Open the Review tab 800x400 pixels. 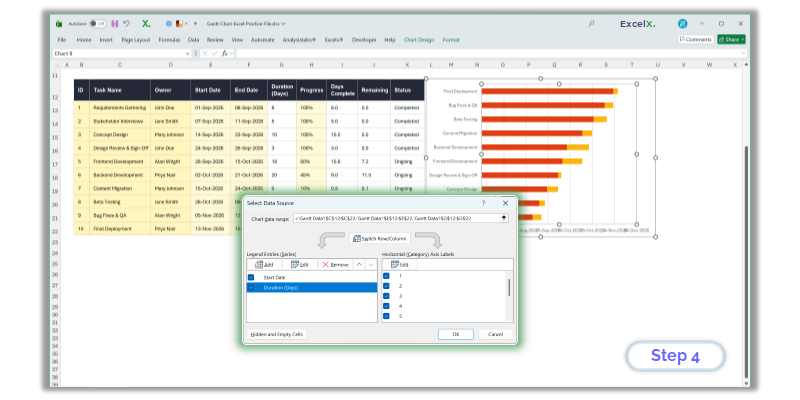click(215, 39)
